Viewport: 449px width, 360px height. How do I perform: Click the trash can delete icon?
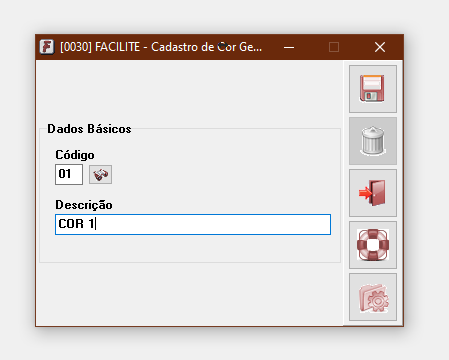click(x=373, y=141)
